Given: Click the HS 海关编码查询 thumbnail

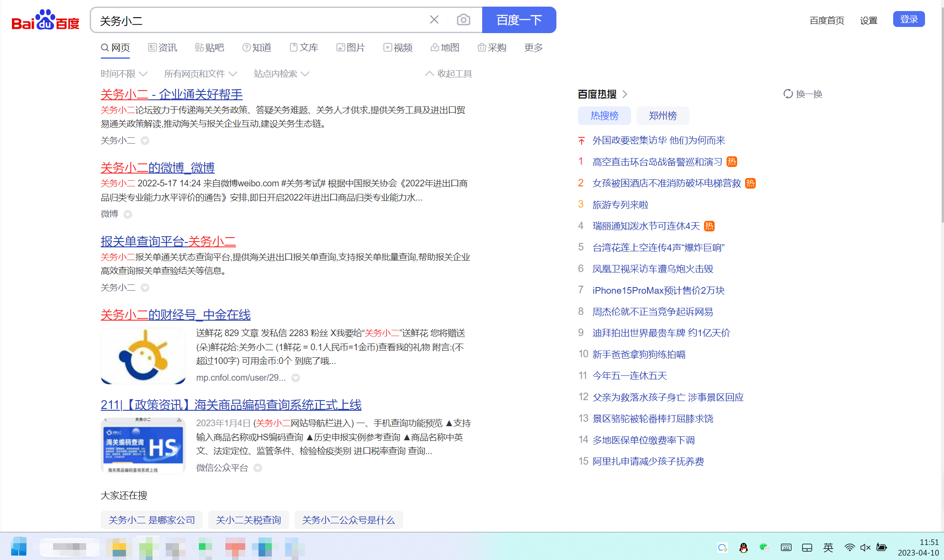Looking at the screenshot, I should tap(143, 446).
